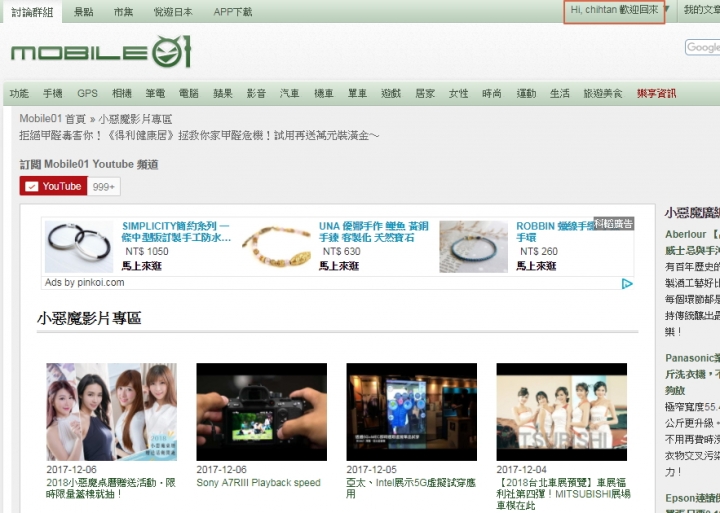
Task: Open the 居家 menu
Action: [x=425, y=94]
